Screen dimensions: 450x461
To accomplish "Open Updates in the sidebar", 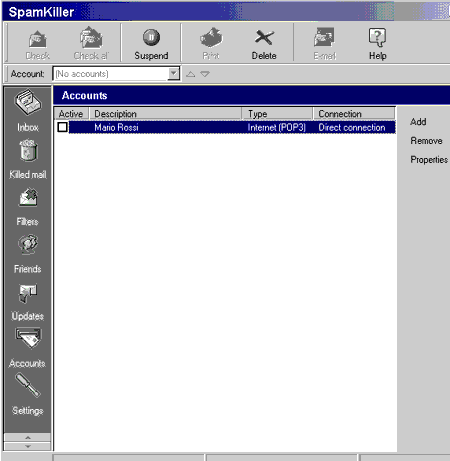I will (28, 302).
